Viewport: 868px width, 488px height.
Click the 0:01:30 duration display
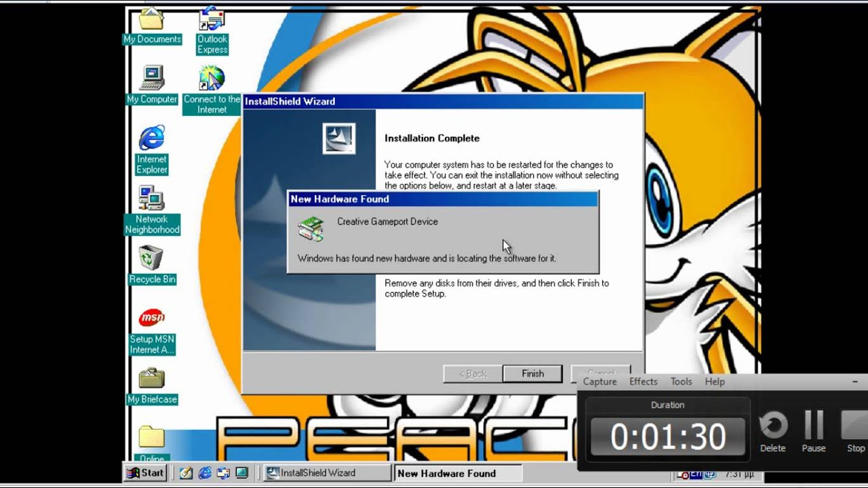pos(668,436)
